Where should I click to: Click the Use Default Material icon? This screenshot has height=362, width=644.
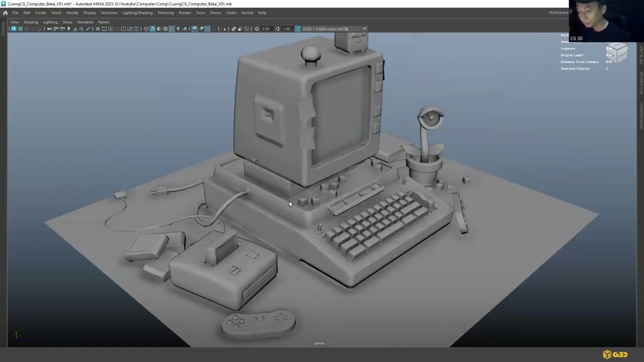pos(159,29)
